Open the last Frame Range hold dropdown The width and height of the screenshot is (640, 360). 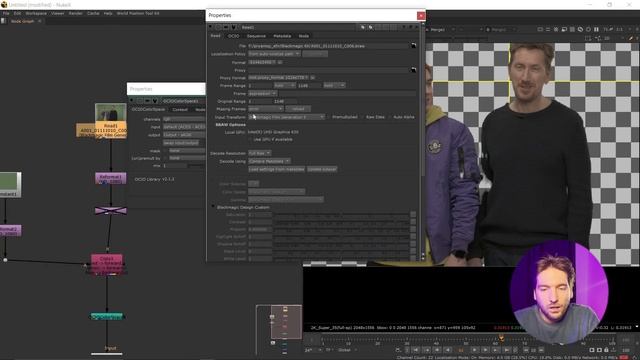point(334,85)
